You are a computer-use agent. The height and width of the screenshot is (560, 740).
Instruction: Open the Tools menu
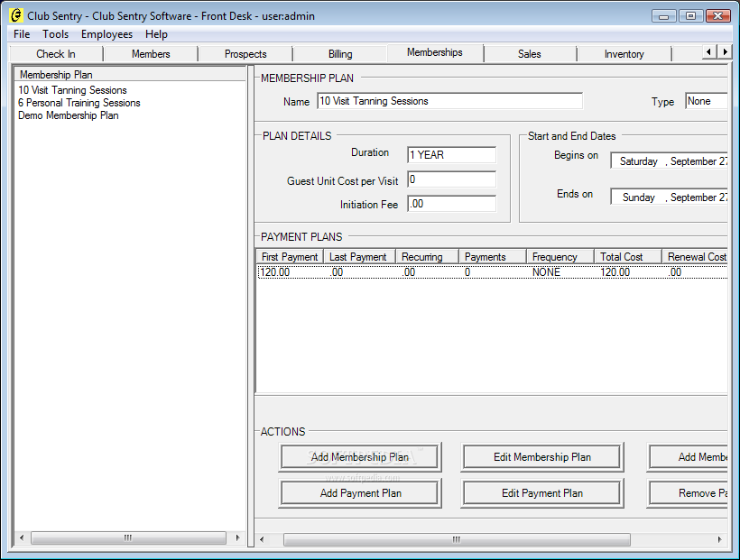pos(55,33)
